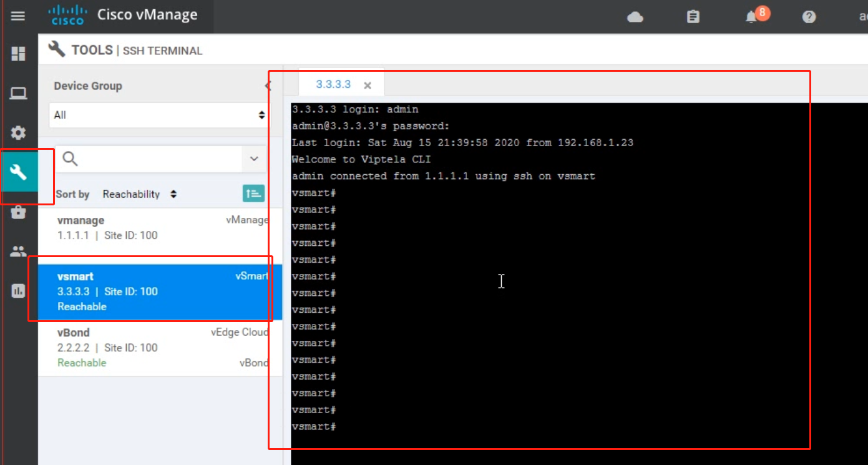Open the Sort by Reachability dropdown
The height and width of the screenshot is (465, 868).
pos(140,194)
